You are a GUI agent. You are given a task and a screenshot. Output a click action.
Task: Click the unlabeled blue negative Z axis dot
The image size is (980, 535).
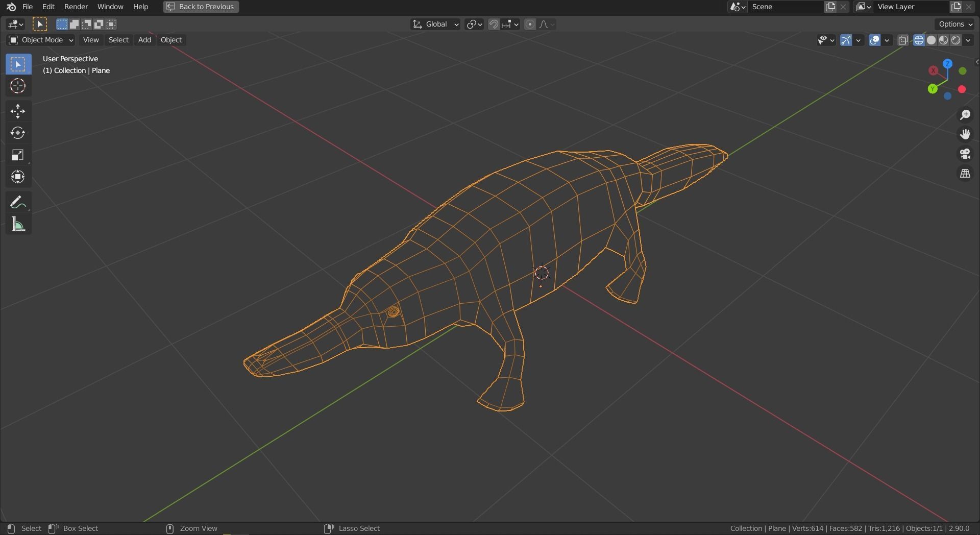(x=948, y=96)
